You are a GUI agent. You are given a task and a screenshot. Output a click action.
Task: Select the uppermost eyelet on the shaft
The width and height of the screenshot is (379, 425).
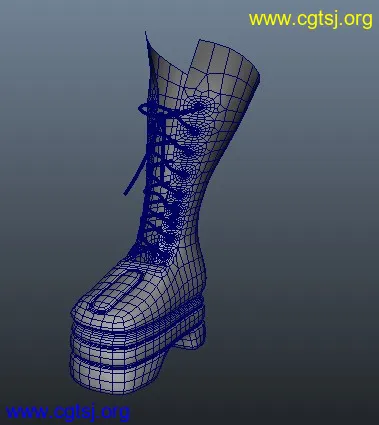pos(199,106)
